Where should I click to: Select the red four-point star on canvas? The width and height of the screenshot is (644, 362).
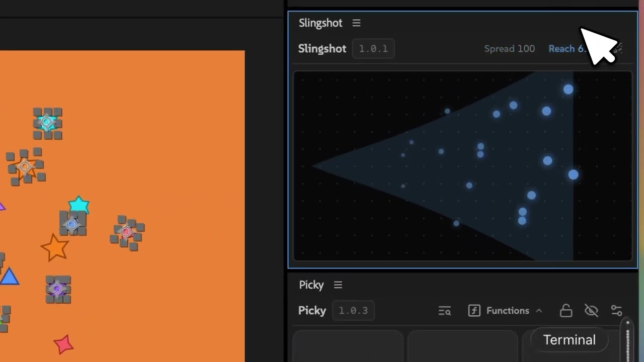tap(64, 344)
